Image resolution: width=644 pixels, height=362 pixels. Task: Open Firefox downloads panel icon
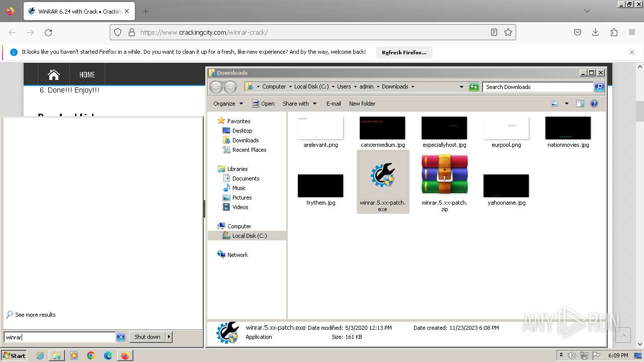(x=596, y=32)
